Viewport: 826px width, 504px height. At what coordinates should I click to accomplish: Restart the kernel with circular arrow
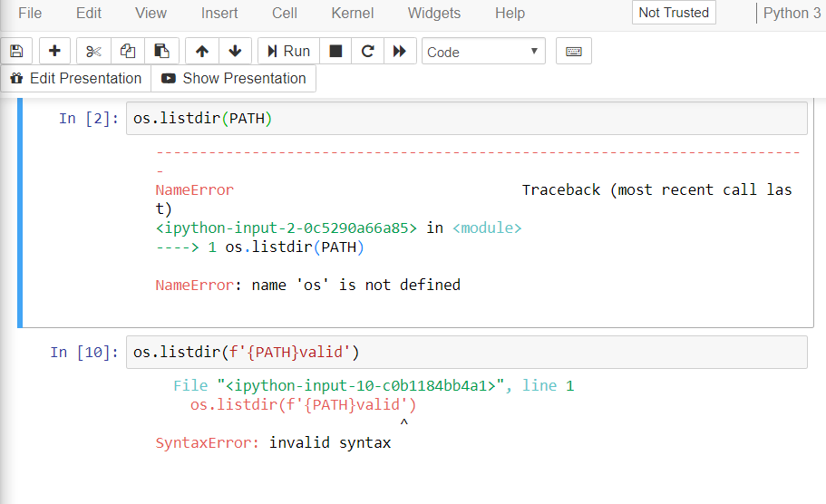tap(367, 52)
